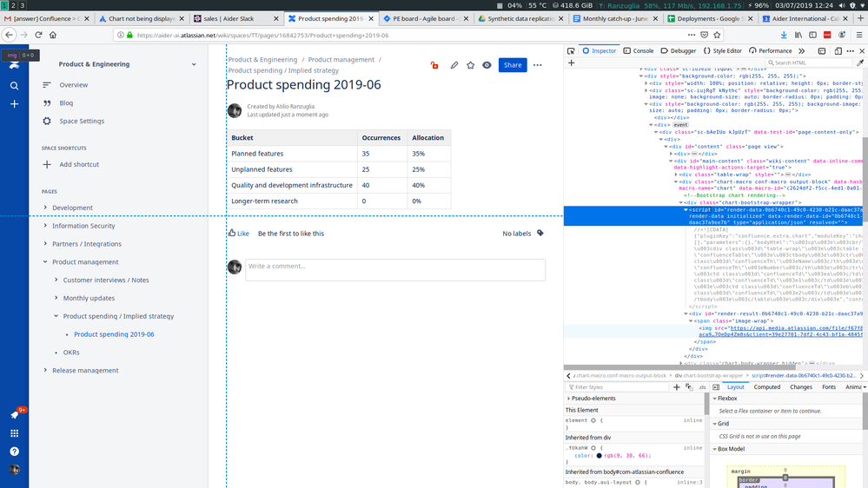868x488 pixels.
Task: Show more DevTools tabs chevron
Action: tap(802, 51)
